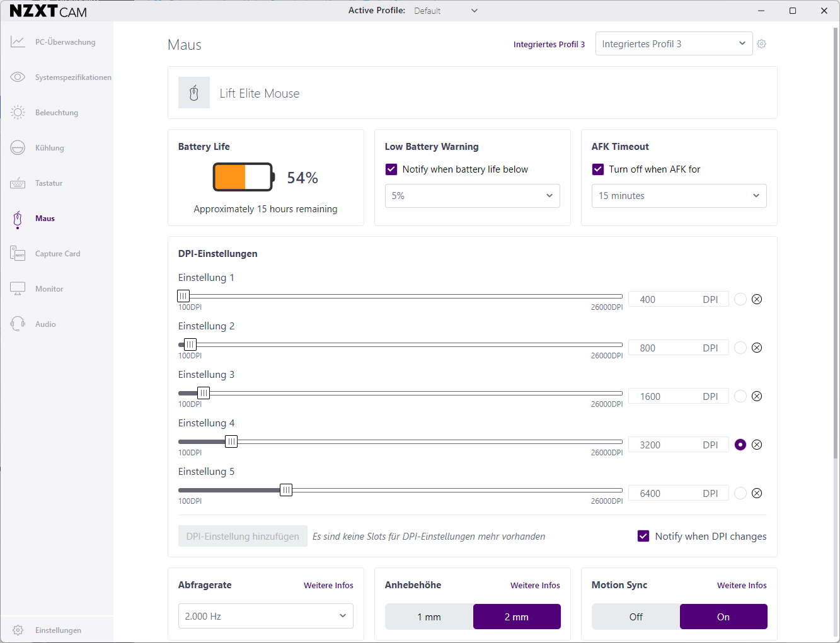The width and height of the screenshot is (840, 643).
Task: Expand the Integriertes Profil 3 dropdown
Action: tap(674, 44)
